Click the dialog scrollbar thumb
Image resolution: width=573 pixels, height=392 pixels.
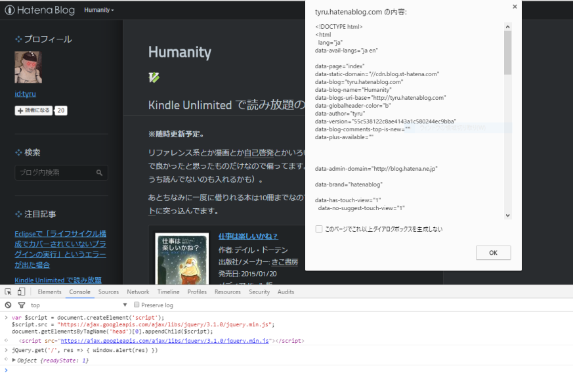coord(507,53)
